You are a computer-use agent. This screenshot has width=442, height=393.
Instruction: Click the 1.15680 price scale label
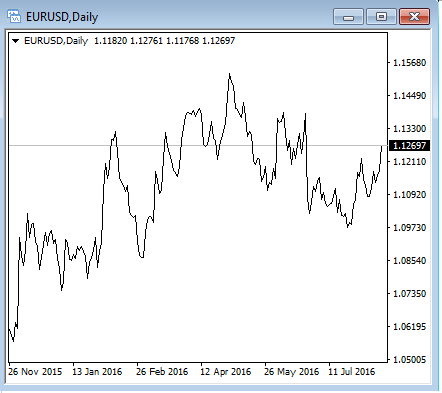pos(410,63)
